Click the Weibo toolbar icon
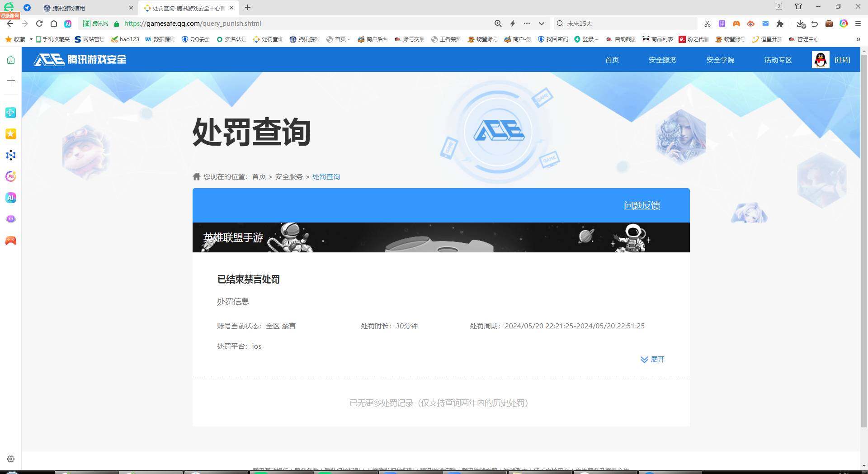 [x=751, y=24]
